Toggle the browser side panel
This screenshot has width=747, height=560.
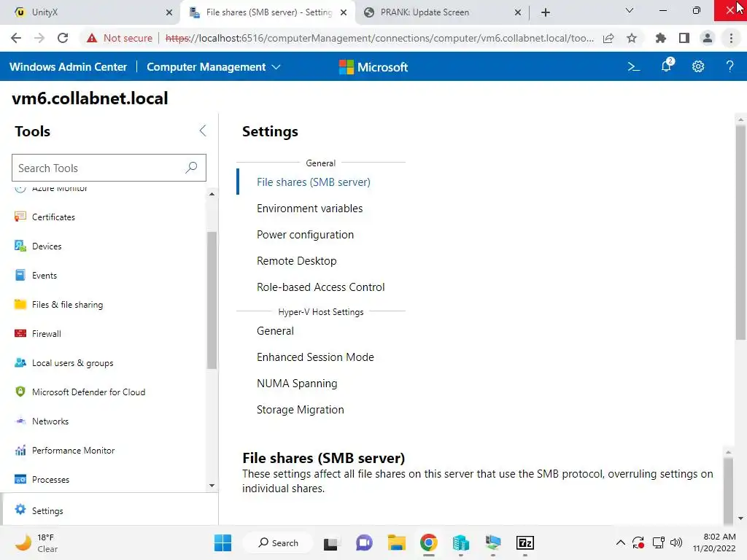coord(684,38)
